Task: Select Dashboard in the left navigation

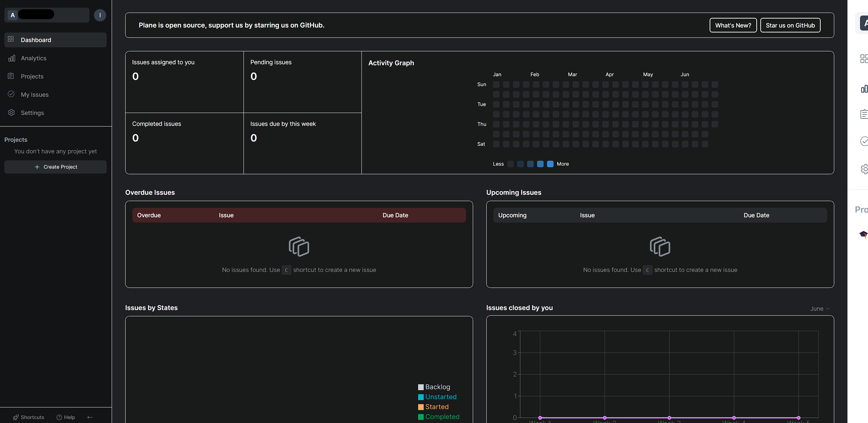Action: click(36, 40)
